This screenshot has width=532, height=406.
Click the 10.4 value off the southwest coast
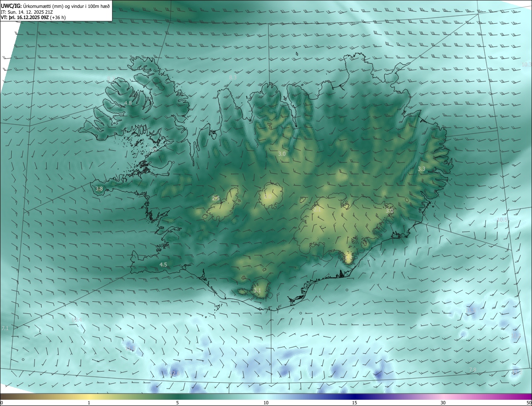(77, 320)
